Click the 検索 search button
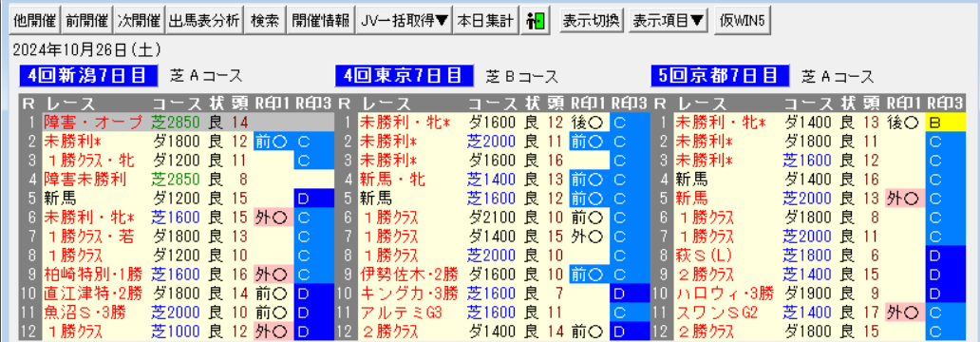 [265, 21]
